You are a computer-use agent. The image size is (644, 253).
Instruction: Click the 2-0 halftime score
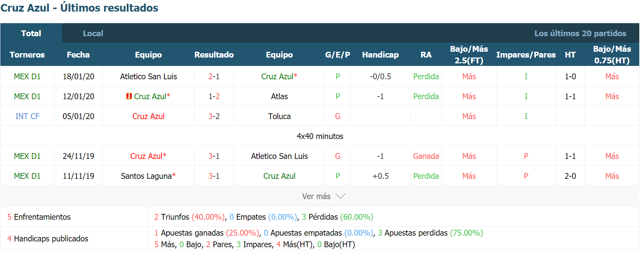click(570, 176)
